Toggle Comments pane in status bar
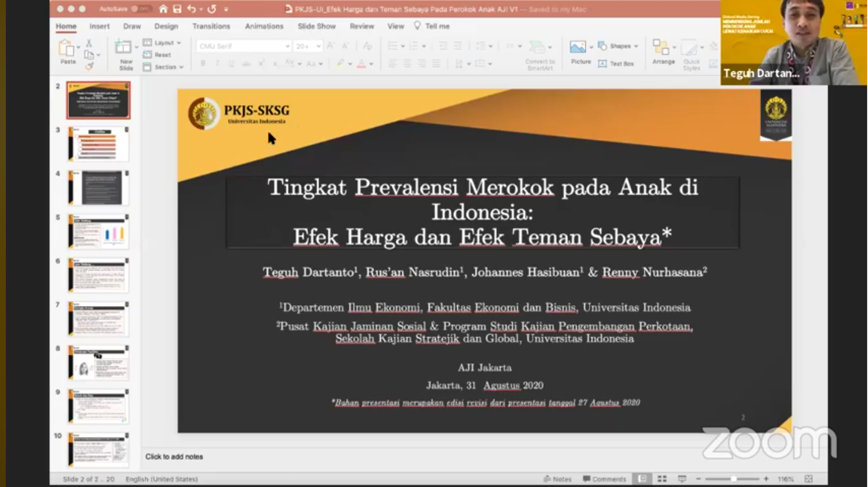Image resolution: width=868 pixels, height=487 pixels. 604,479
